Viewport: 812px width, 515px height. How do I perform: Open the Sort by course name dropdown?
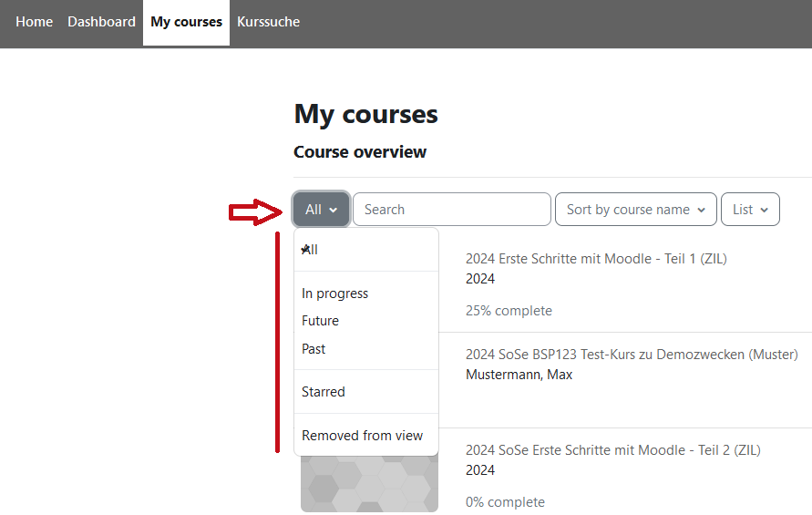coord(635,210)
